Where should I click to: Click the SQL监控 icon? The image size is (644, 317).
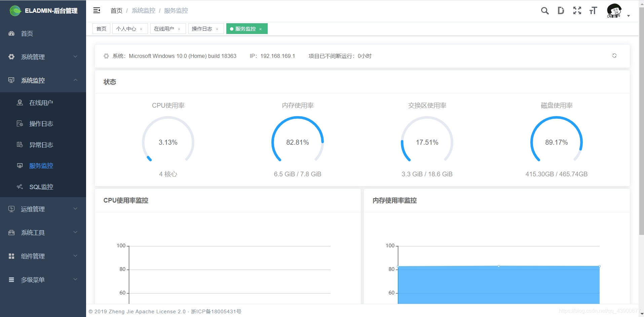[x=20, y=187]
